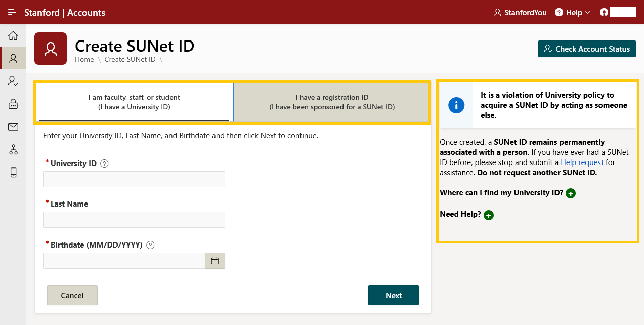Click the Create SUNet ID breadcrumb

coord(130,60)
